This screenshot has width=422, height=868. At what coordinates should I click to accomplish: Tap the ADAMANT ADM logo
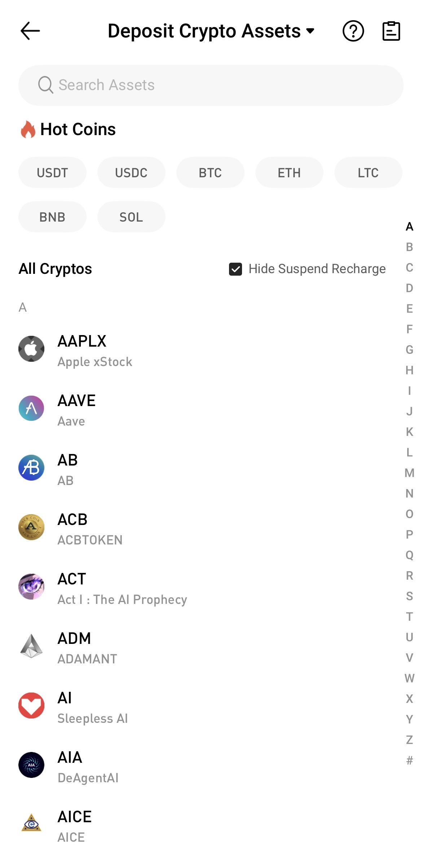click(x=31, y=646)
